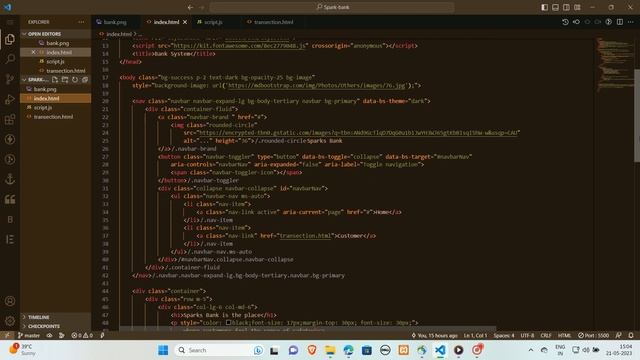
Task: Open the Manage gear icon
Action: pyautogui.click(x=10, y=321)
